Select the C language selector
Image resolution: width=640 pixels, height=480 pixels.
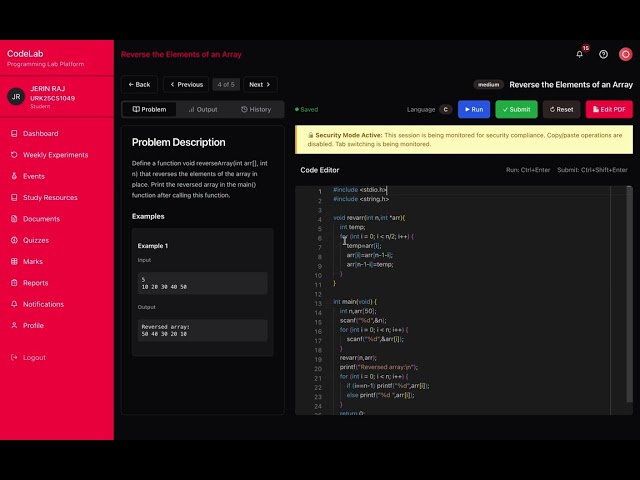[x=445, y=109]
